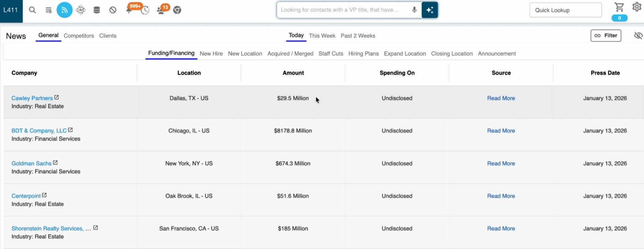Switch to the Staff Cuts tab

(331, 54)
